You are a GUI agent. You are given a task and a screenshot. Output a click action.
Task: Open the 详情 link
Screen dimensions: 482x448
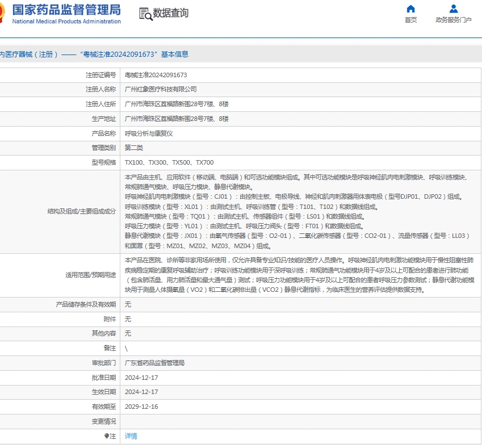click(x=131, y=436)
